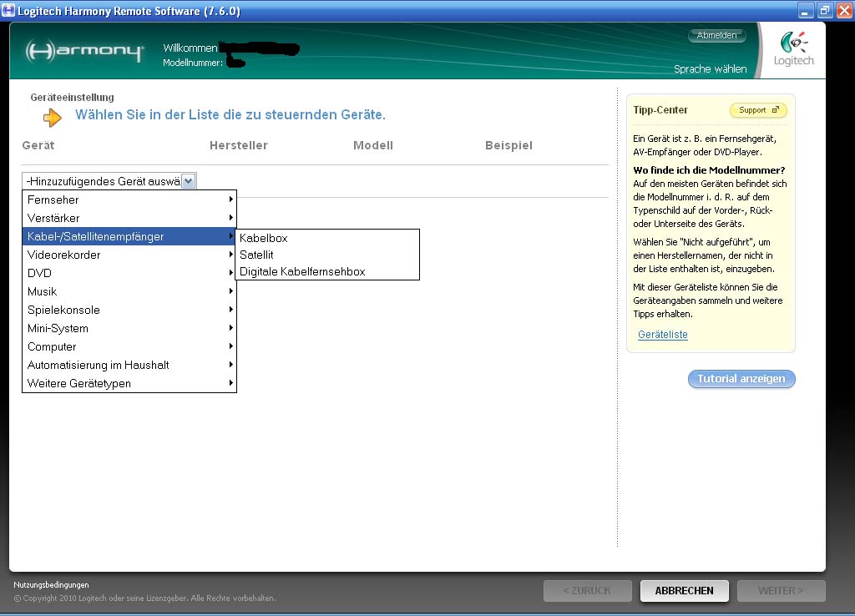This screenshot has width=855, height=616.
Task: Click the Gerät column header
Action: (x=38, y=145)
